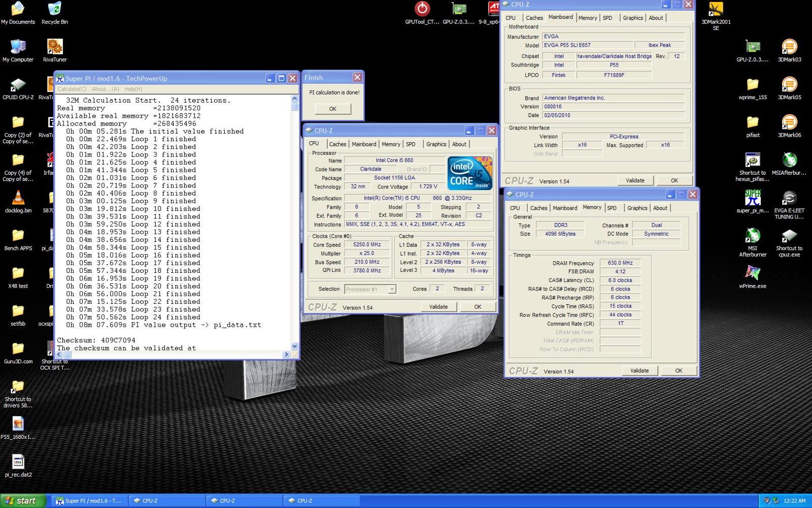Screen dimensions: 812x508
Task: Click the EVGA P55 SLI E657 model field
Action: [x=588, y=45]
